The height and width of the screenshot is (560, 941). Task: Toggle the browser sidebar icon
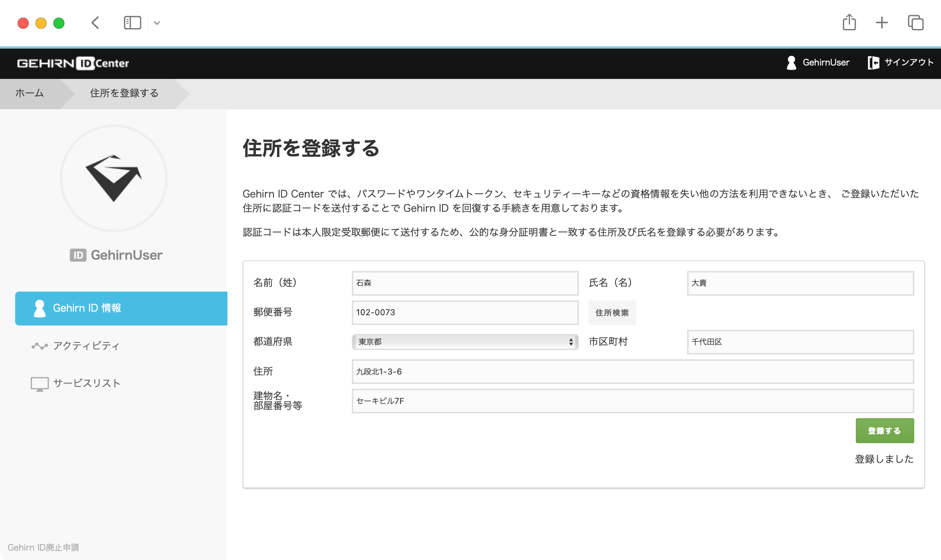(132, 23)
